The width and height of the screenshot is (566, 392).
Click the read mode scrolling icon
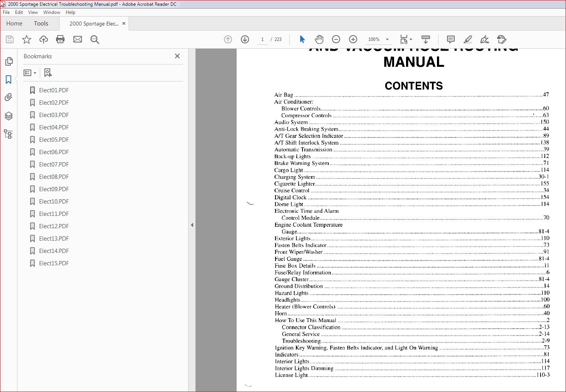426,39
